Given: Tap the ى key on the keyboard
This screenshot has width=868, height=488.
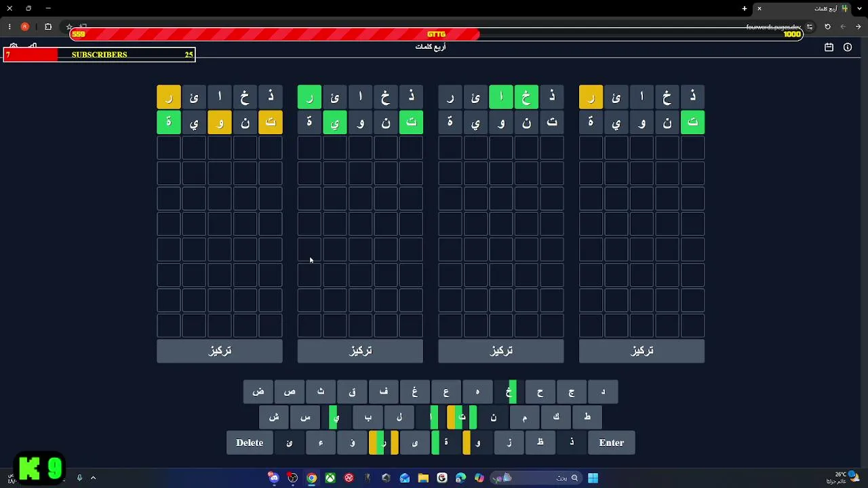Looking at the screenshot, I should pyautogui.click(x=415, y=443).
